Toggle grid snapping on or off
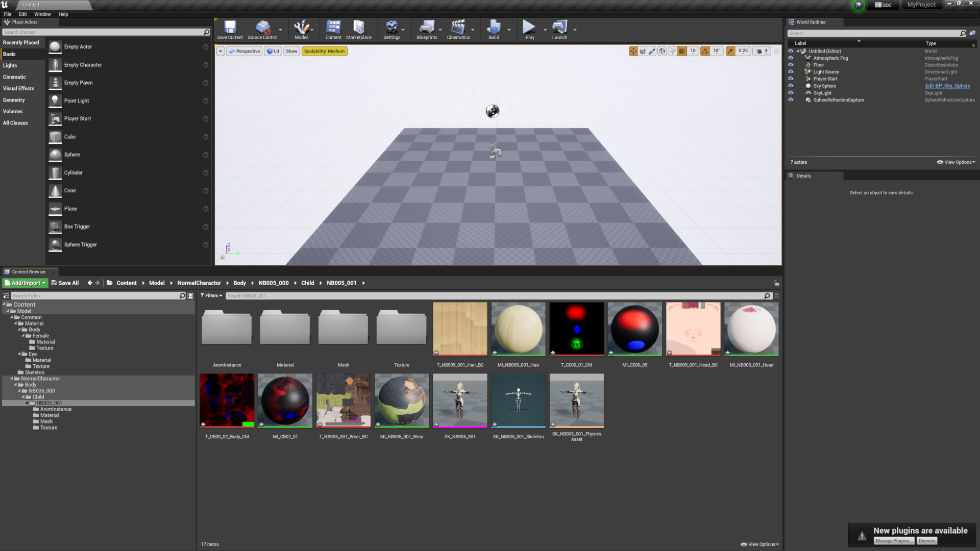 pos(682,51)
